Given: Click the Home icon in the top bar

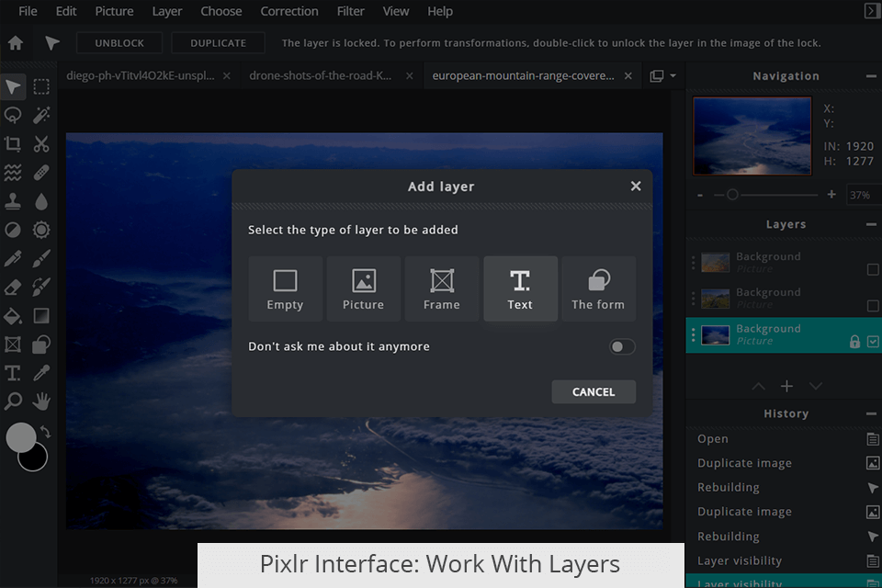Looking at the screenshot, I should coord(16,43).
